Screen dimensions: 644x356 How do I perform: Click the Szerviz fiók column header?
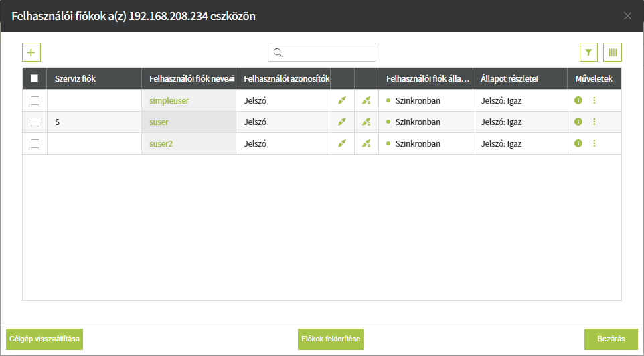click(76, 78)
